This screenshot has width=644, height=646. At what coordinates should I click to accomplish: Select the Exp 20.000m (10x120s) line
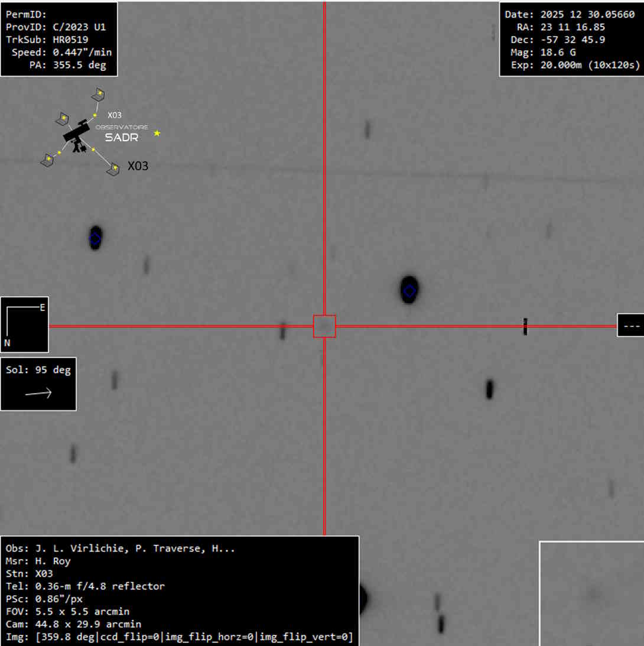pos(570,64)
